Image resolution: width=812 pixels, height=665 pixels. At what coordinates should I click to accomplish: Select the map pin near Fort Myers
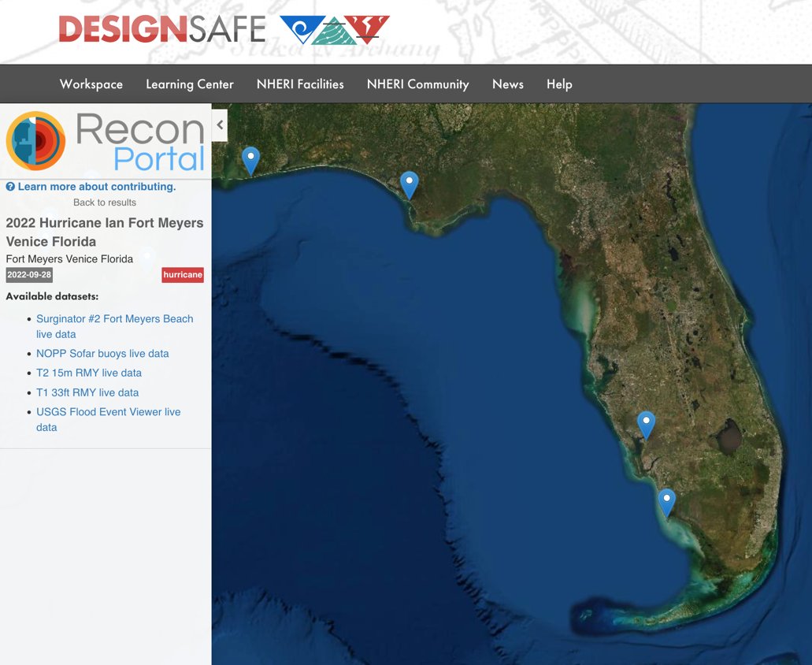646,425
